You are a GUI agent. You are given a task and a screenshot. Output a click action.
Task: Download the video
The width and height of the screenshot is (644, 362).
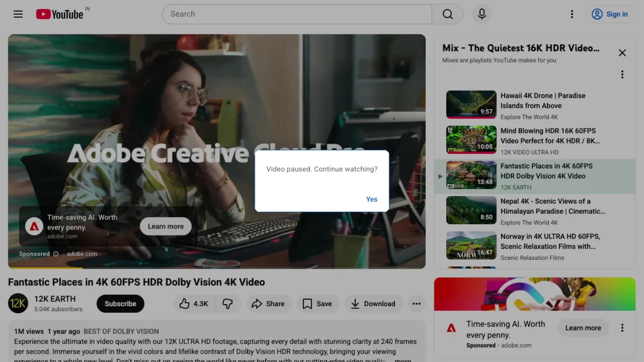coord(373,304)
